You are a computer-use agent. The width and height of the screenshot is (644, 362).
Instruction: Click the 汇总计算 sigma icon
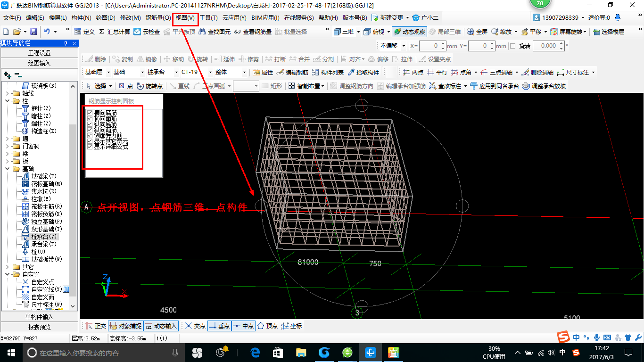[x=101, y=32]
